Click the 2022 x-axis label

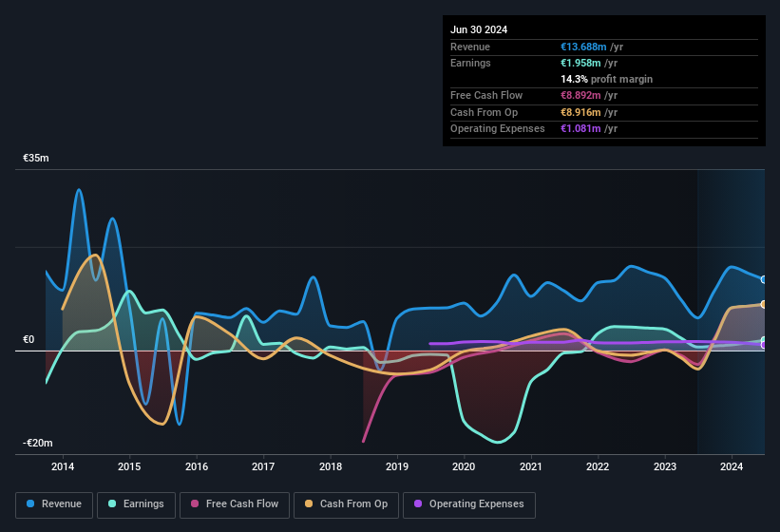click(x=598, y=466)
